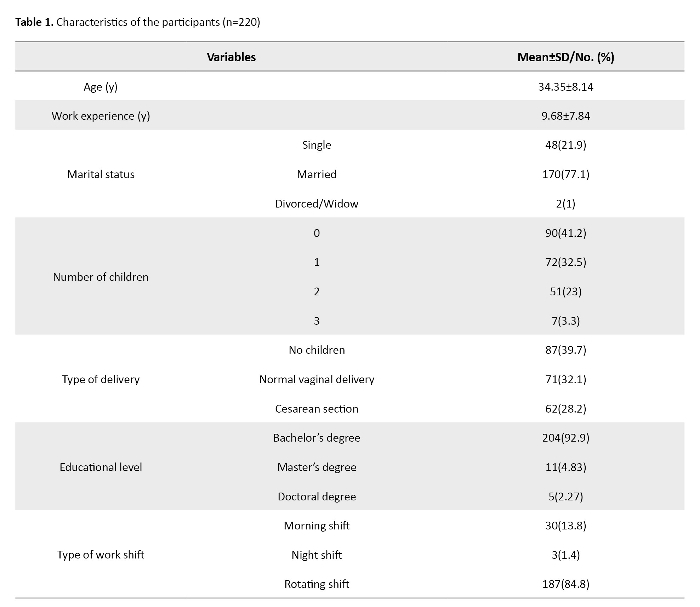700x607 pixels.
Task: Click the Table 1 caption title
Action: (x=137, y=22)
